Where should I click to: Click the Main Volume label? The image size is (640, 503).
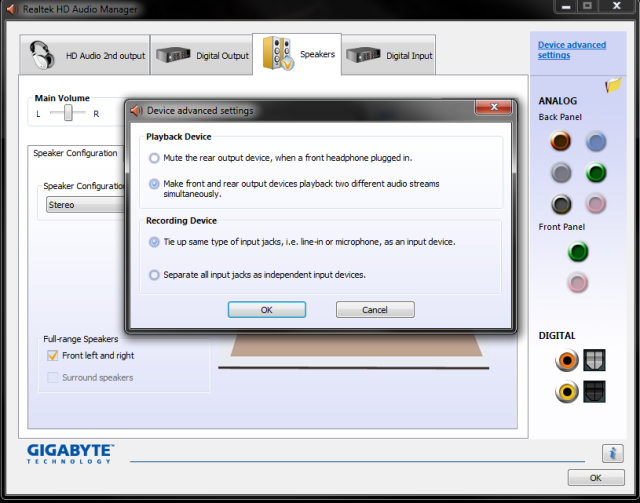pyautogui.click(x=62, y=98)
